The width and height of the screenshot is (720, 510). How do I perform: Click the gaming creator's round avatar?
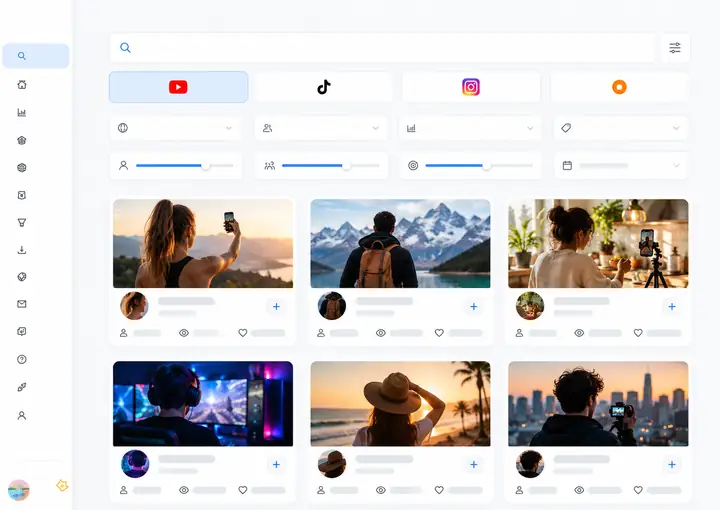[x=135, y=464]
